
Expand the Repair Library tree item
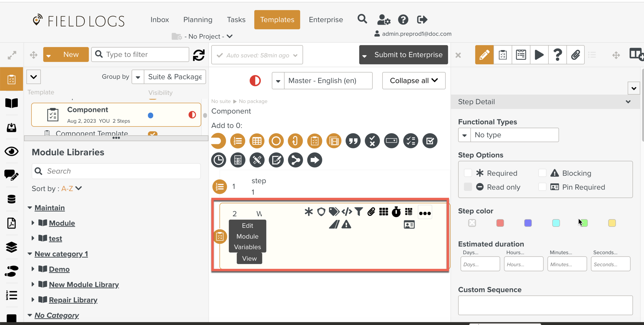pyautogui.click(x=33, y=300)
